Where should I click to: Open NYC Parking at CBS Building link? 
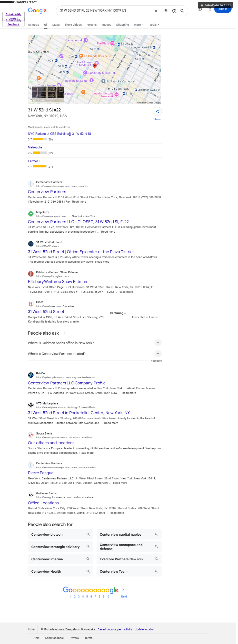click(x=59, y=134)
